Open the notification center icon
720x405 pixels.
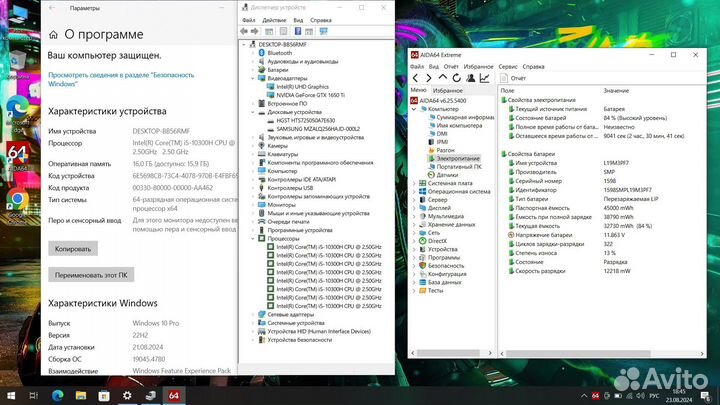tap(705, 395)
